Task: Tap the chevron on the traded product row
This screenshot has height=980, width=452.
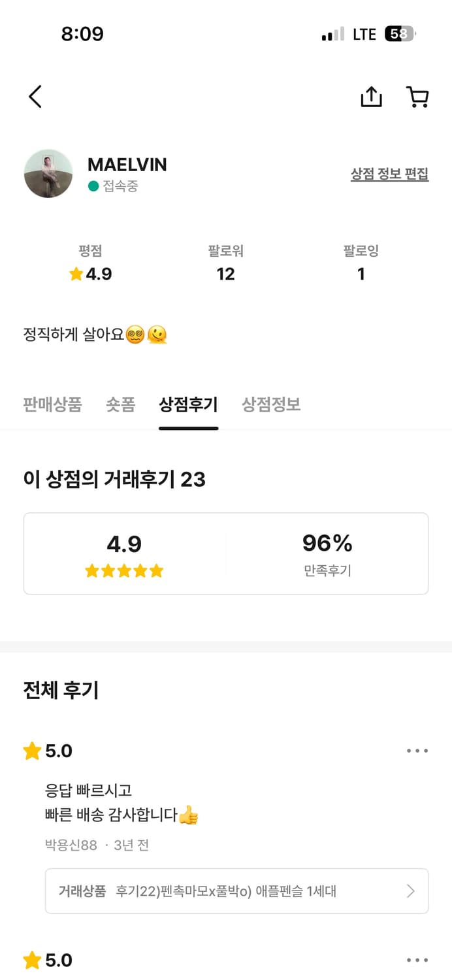Action: coord(410,891)
